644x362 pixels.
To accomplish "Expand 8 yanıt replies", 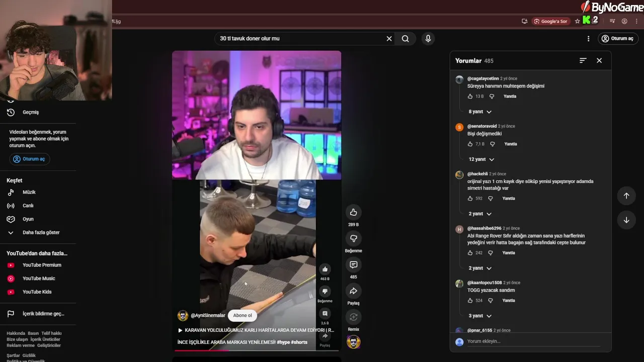I will [x=480, y=112].
